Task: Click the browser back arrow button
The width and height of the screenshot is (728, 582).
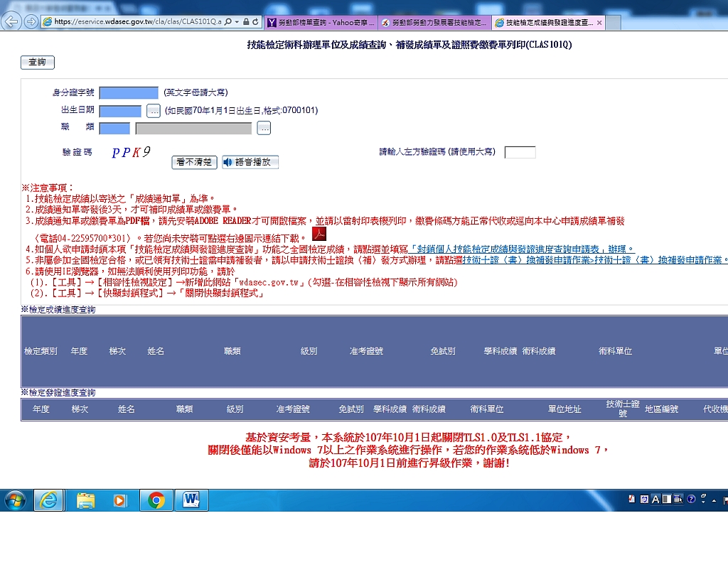Action: point(12,22)
